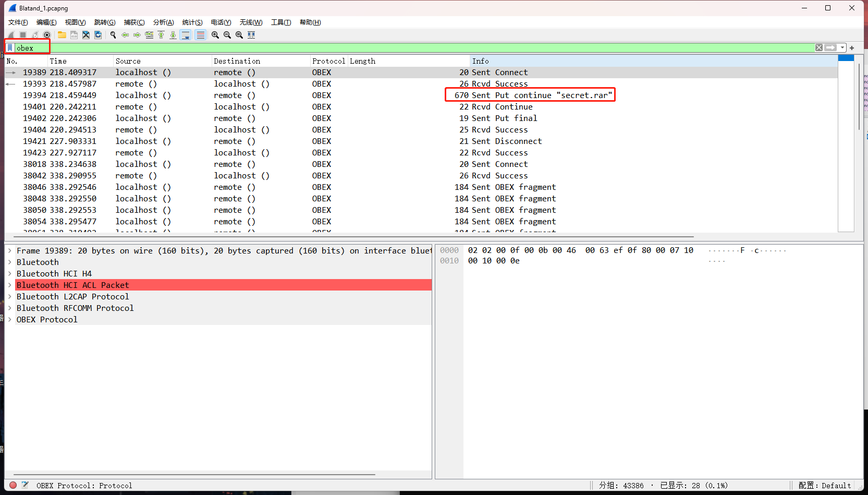
Task: Select packet 38018 Sent Connect
Action: click(421, 164)
